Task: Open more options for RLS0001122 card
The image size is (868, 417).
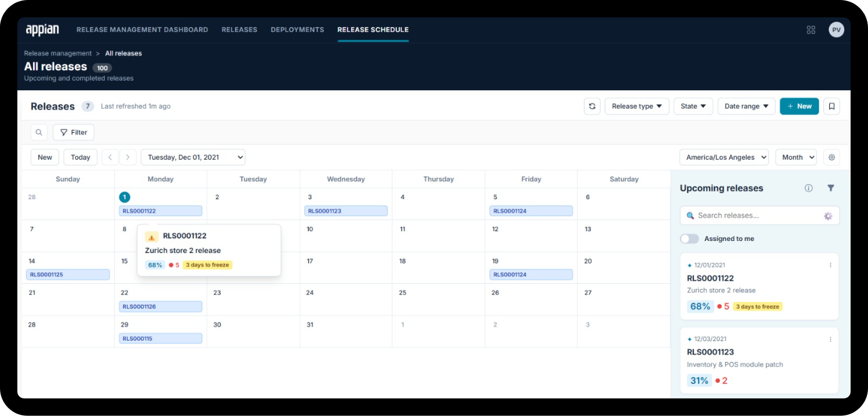Action: point(830,265)
